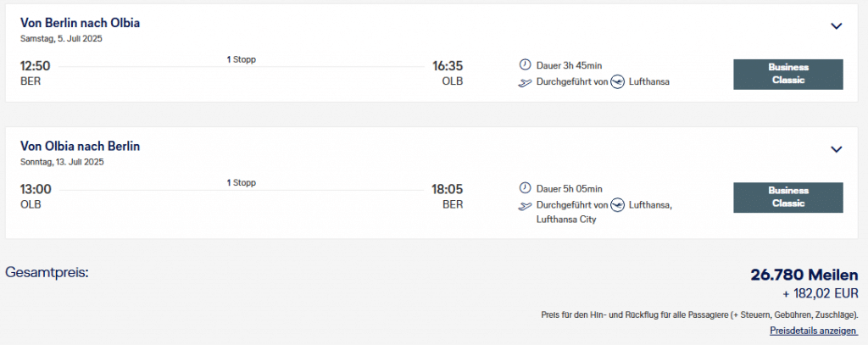Screen dimensions: 868x345
Task: Click the clock icon beside 3h 45min duration
Action: tap(525, 65)
